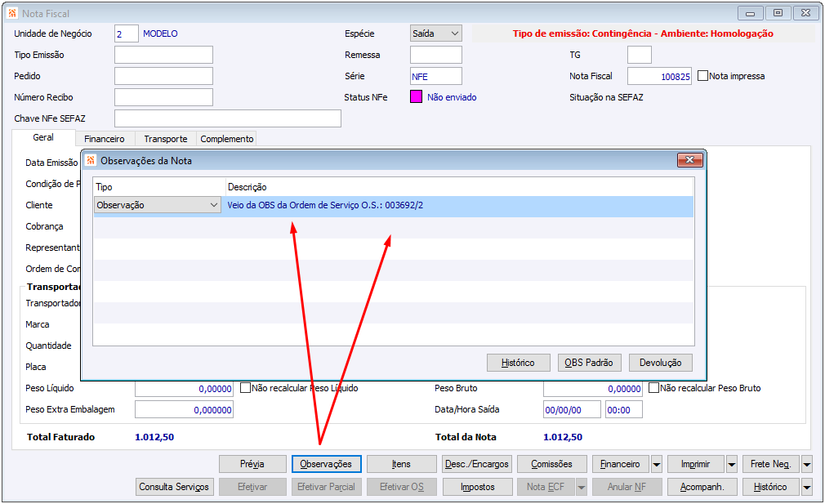
Task: Click the Unidade de Negócio field
Action: (127, 33)
